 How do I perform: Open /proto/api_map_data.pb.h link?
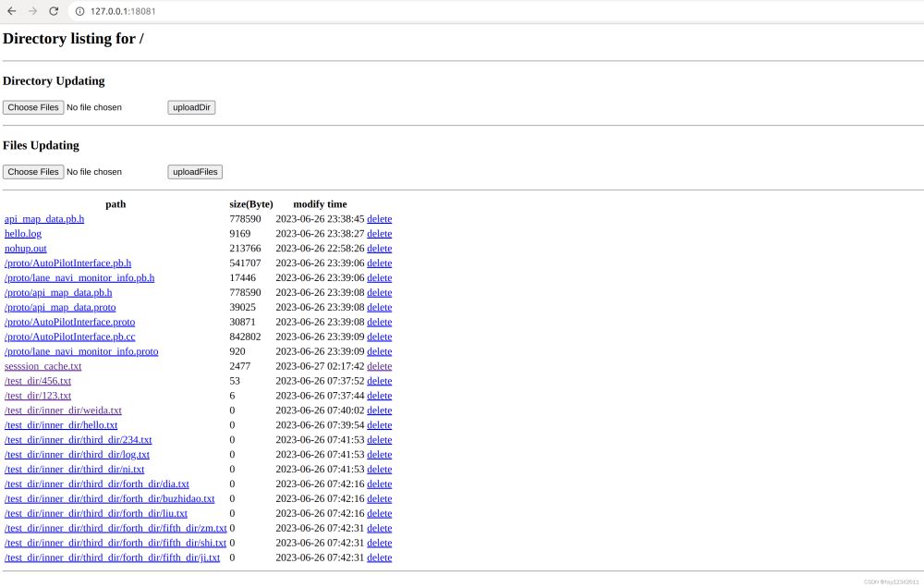point(58,292)
